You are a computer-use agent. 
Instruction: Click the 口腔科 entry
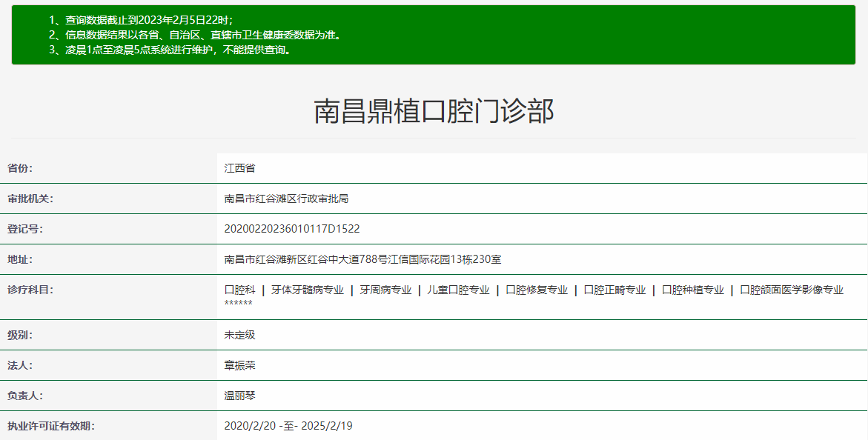pos(239,290)
